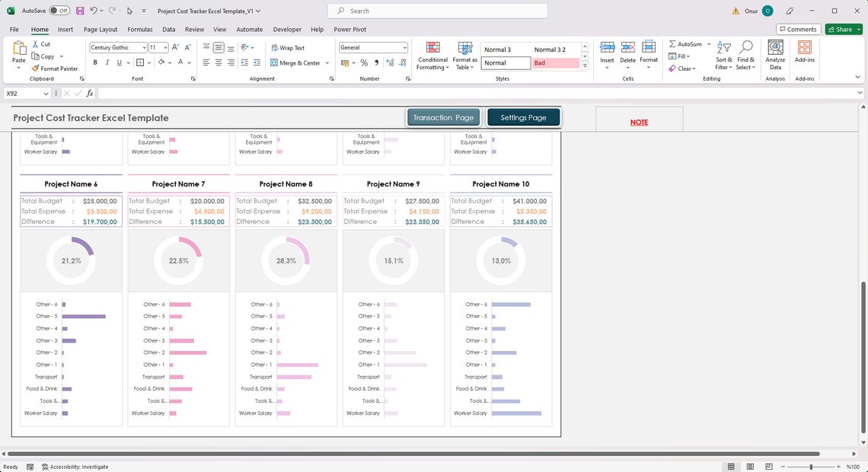Open the Number Format dropdown
The image size is (868, 472).
372,47
